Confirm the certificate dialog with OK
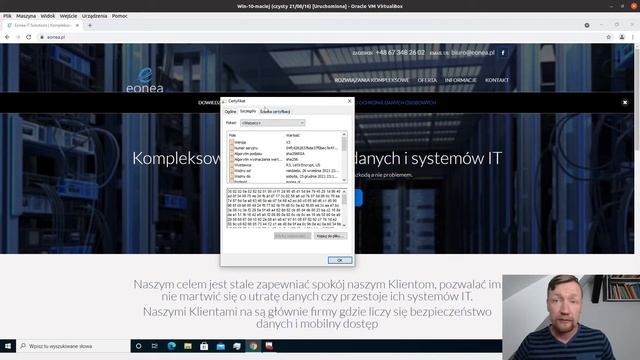 click(x=340, y=260)
